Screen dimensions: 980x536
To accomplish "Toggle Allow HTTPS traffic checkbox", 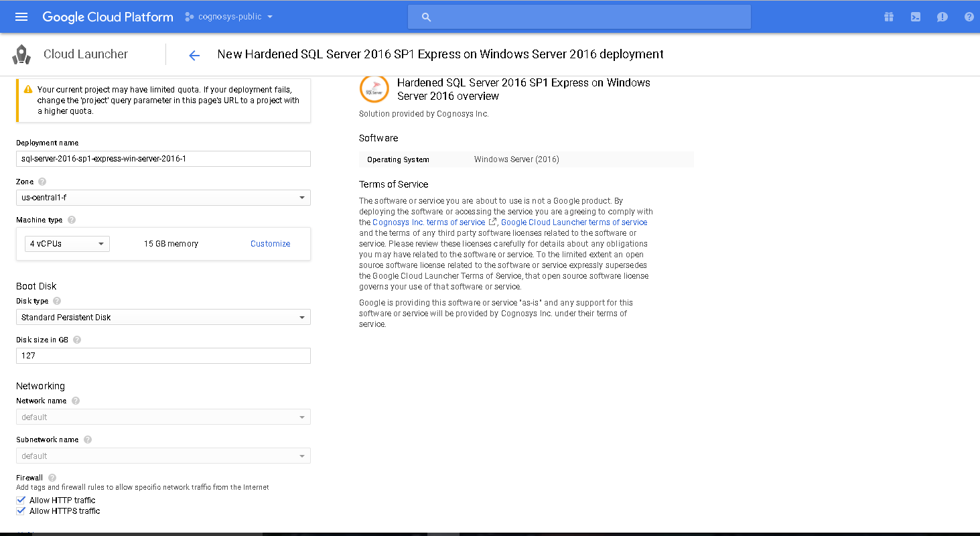I will pos(21,511).
